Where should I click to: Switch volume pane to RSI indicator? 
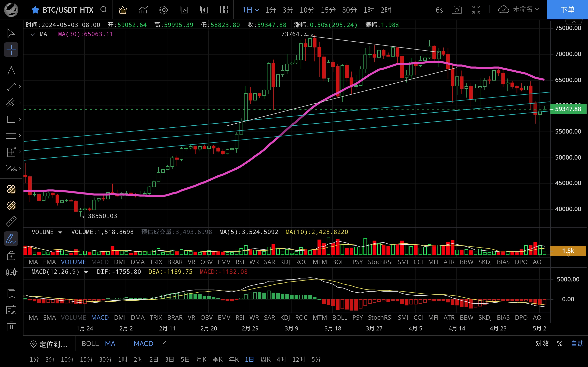point(239,262)
